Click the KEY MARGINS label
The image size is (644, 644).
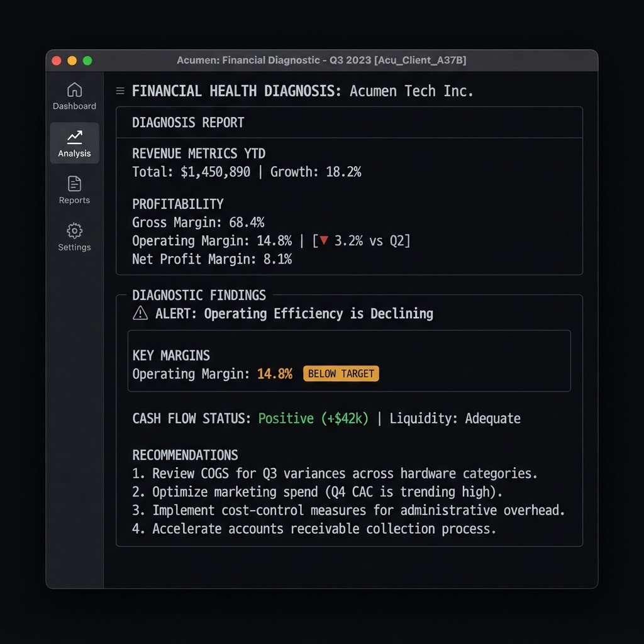pyautogui.click(x=171, y=355)
